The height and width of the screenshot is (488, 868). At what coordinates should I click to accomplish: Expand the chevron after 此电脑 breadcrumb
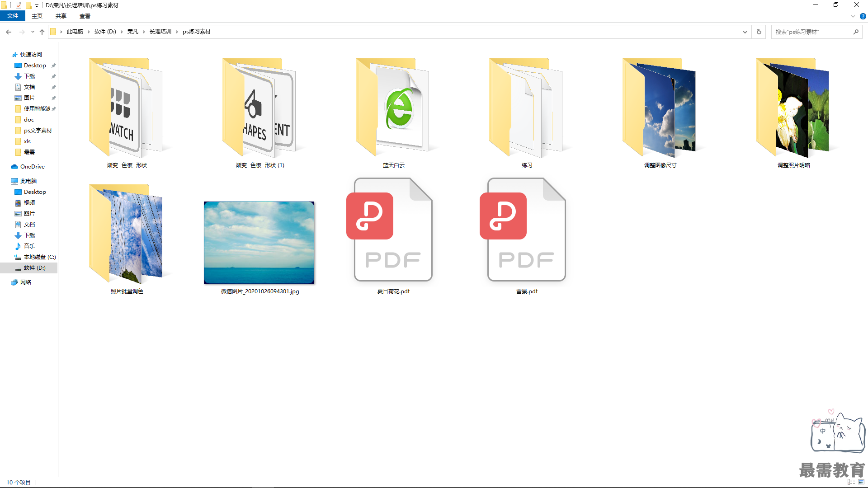[x=89, y=32]
